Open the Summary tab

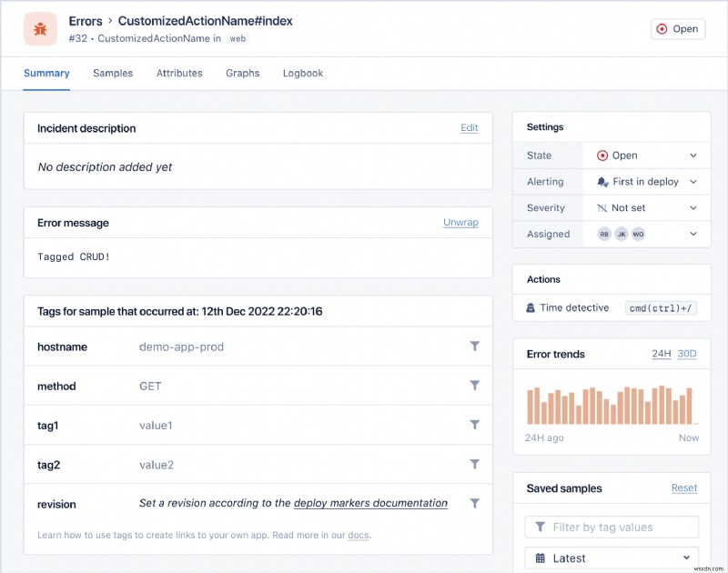click(x=46, y=74)
